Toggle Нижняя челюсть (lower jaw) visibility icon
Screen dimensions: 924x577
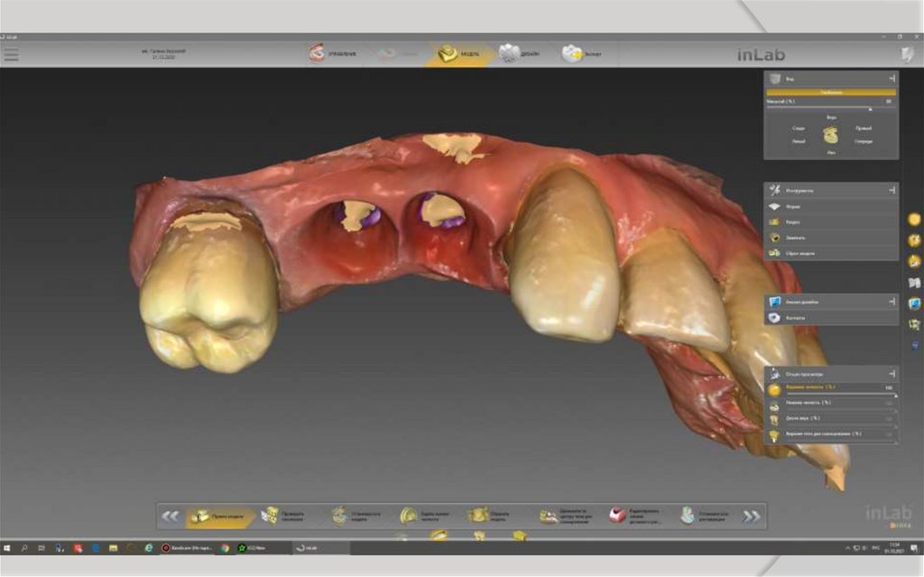774,406
